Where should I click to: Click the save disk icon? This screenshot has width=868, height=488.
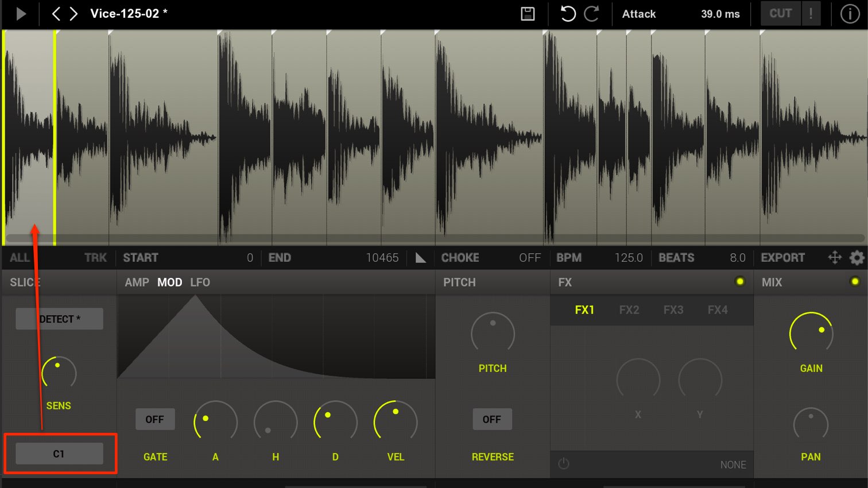coord(528,14)
